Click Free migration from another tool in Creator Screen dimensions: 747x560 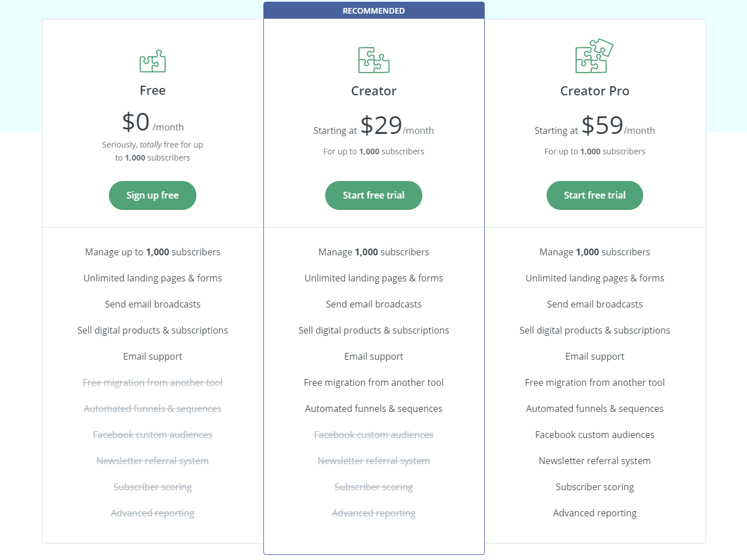click(373, 382)
